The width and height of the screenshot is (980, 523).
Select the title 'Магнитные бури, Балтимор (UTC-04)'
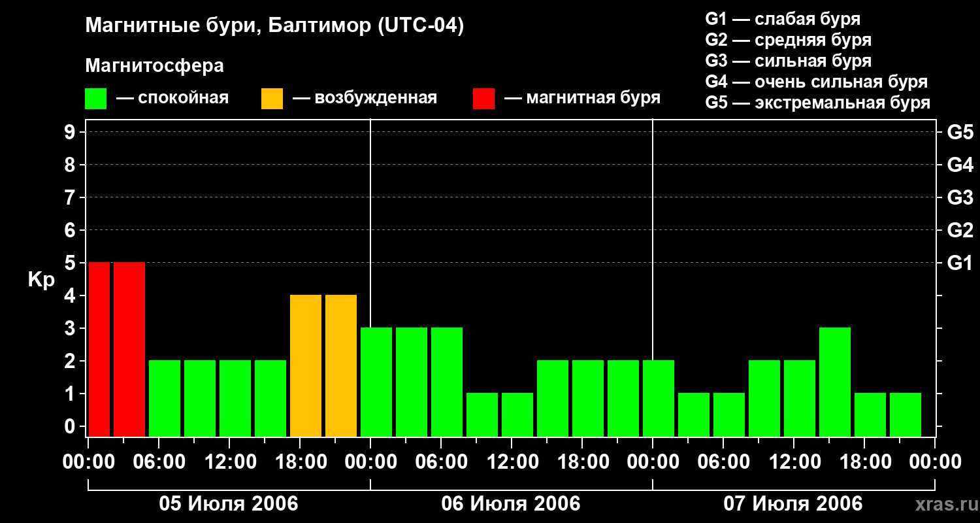coord(274,27)
